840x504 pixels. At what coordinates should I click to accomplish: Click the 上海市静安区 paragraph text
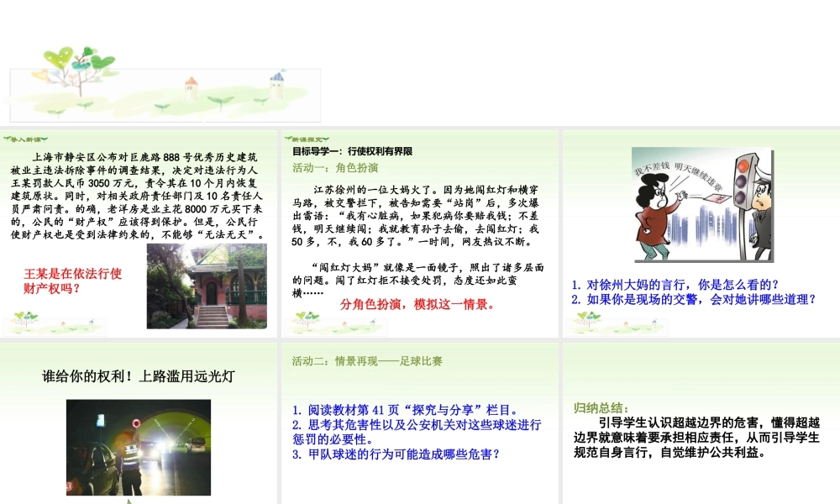pyautogui.click(x=139, y=196)
